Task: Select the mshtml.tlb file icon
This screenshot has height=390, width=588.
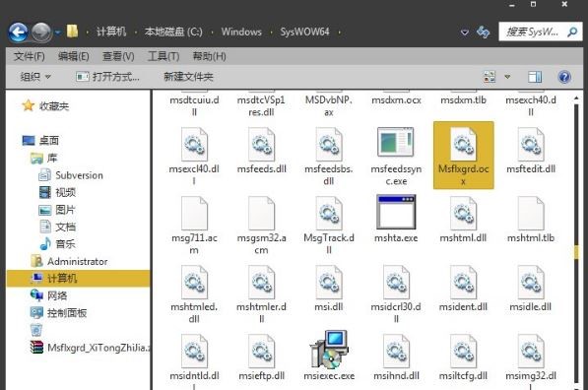Action: point(531,214)
